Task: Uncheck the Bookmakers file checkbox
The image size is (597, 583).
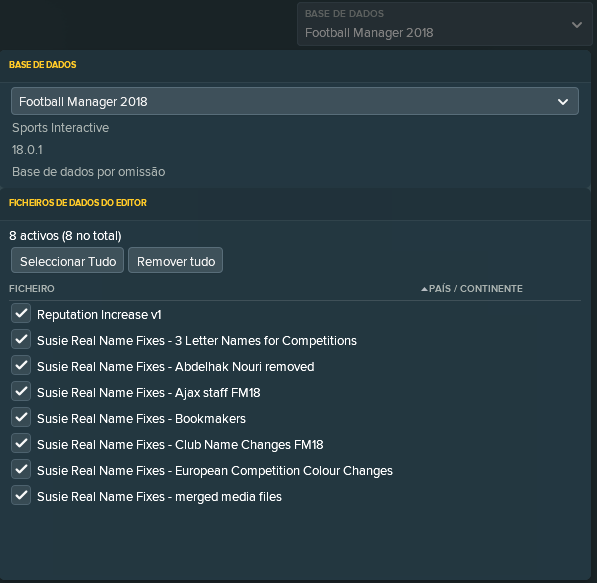Action: click(x=21, y=417)
